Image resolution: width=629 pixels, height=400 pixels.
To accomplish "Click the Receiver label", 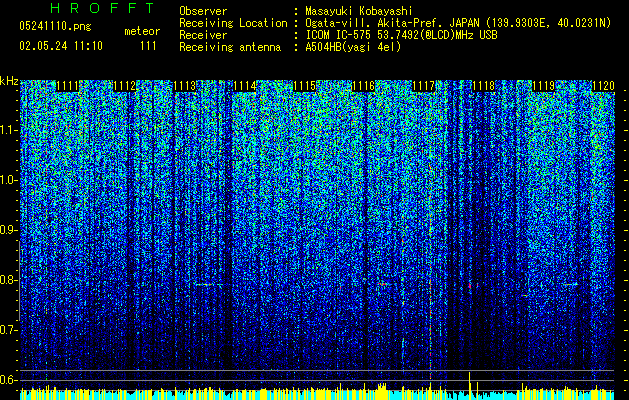I will [x=203, y=35].
